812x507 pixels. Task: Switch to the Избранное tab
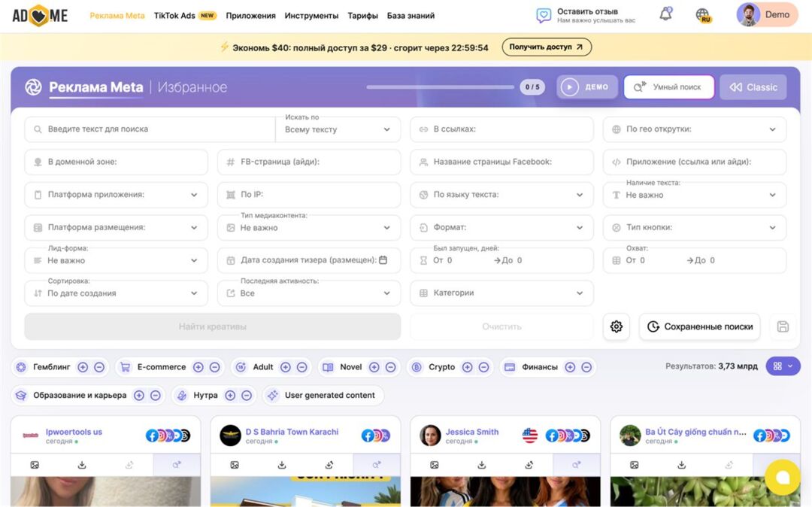click(192, 87)
